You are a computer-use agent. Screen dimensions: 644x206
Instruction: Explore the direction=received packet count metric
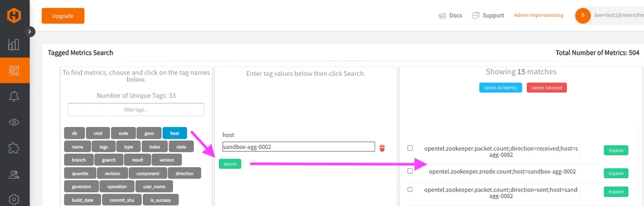pyautogui.click(x=616, y=151)
